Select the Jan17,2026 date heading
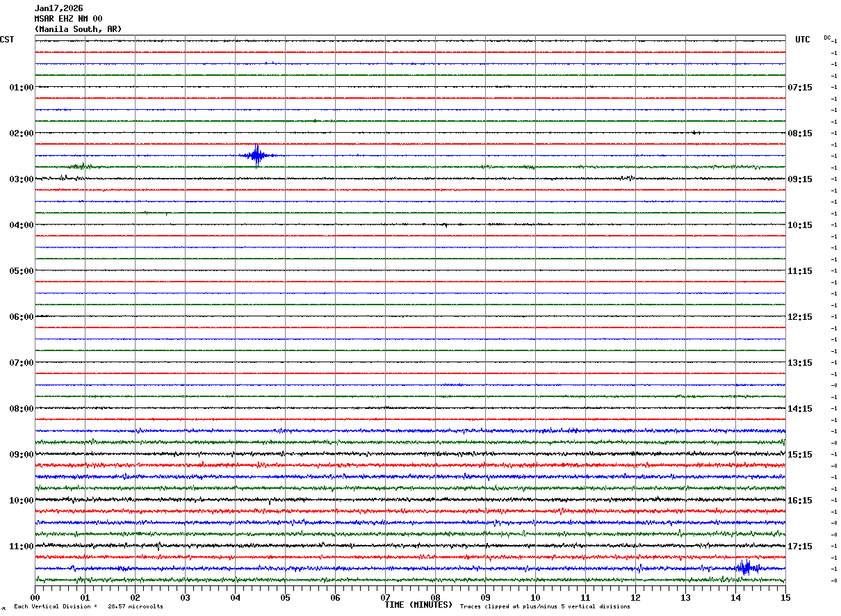Screen dimensions: 841x616 pyautogui.click(x=58, y=8)
